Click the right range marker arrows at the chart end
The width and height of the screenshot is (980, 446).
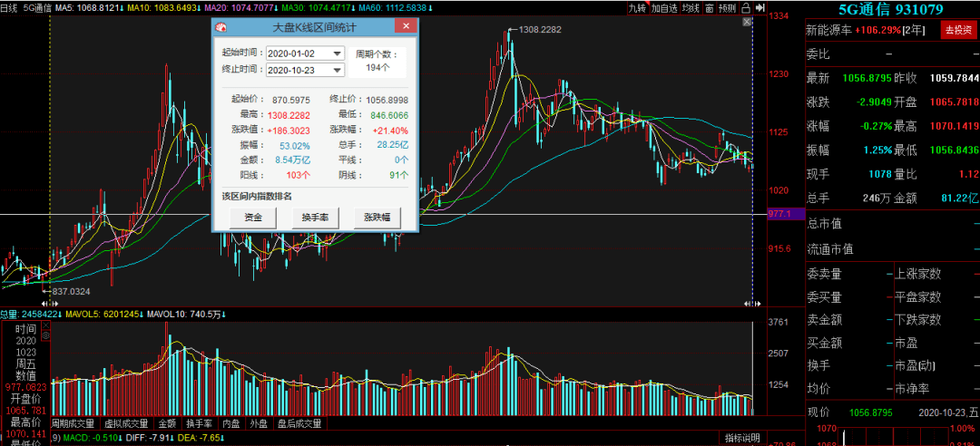click(x=751, y=303)
